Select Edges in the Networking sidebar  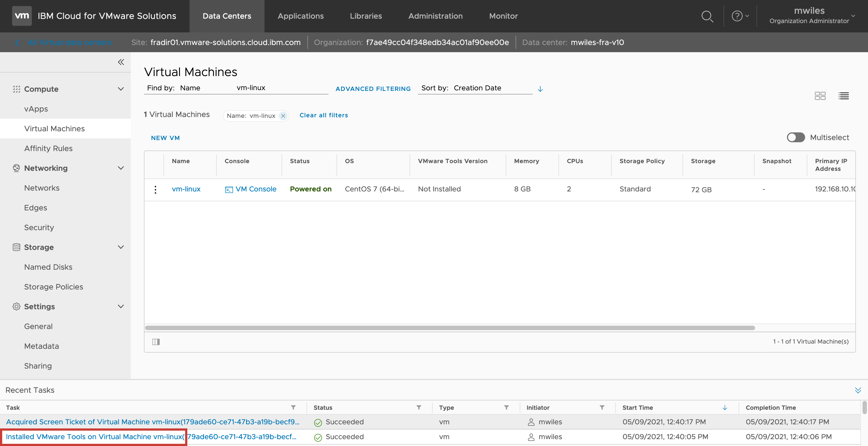click(35, 208)
